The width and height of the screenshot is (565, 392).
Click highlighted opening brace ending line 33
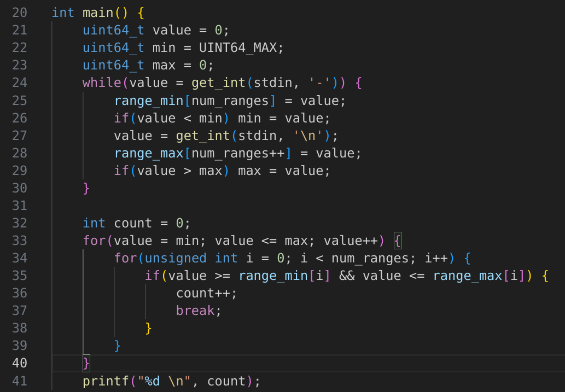click(398, 241)
